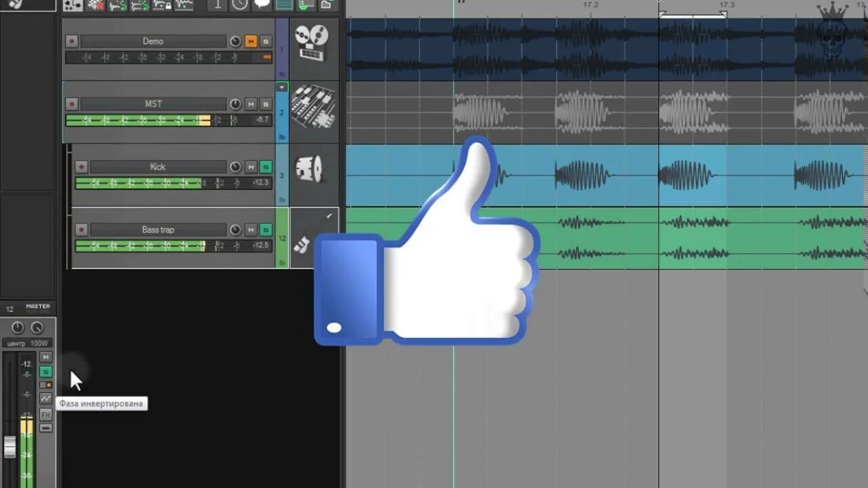The image size is (868, 488).
Task: Unsolo the Bass trap track
Action: click(266, 230)
